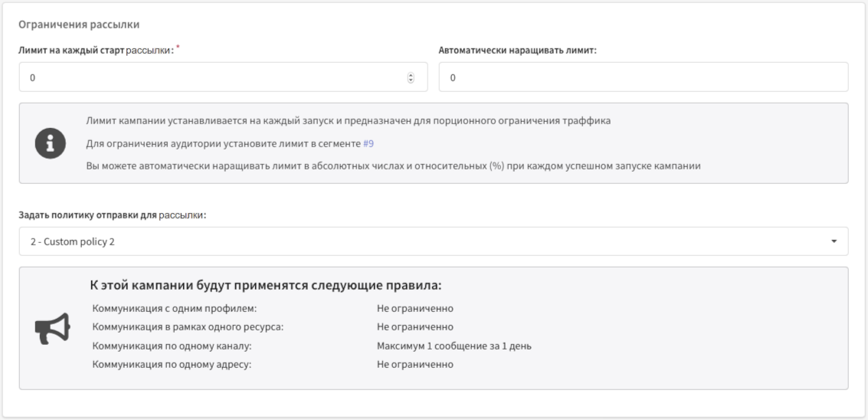Select the "Коммуникация с одним профилем" rule label
The width and height of the screenshot is (868, 420).
(173, 309)
